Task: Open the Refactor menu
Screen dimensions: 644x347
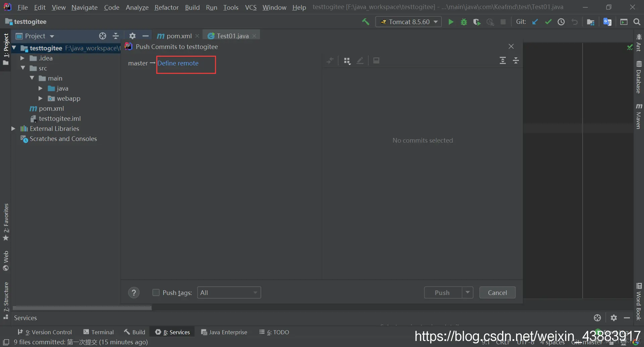Action: click(x=166, y=7)
